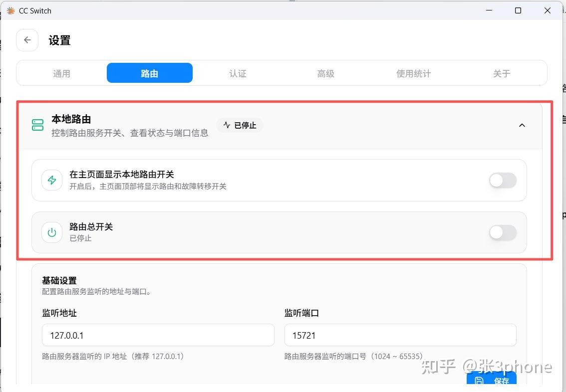Select the 路由 tab

pos(149,73)
